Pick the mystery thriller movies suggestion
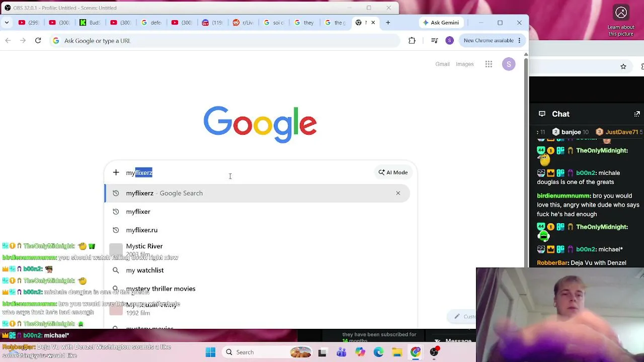 click(257, 289)
